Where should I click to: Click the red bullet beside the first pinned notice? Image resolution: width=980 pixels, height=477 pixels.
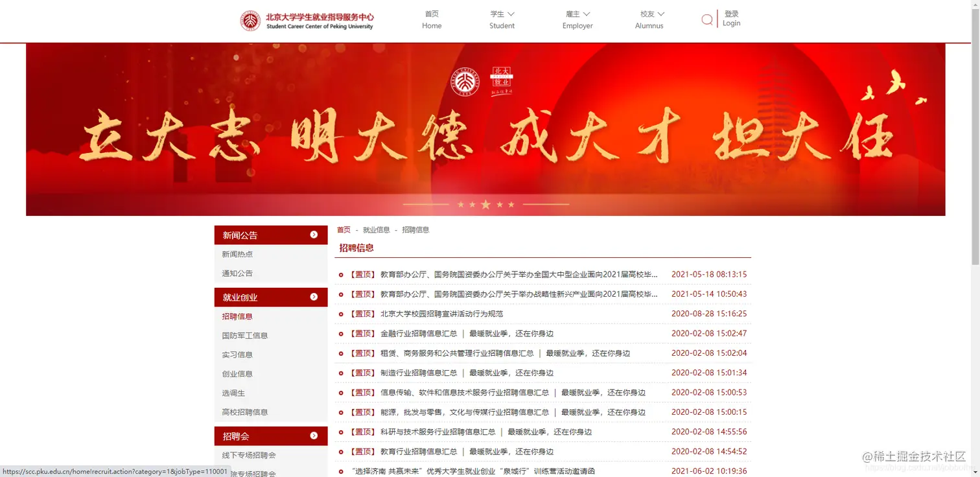tap(341, 274)
